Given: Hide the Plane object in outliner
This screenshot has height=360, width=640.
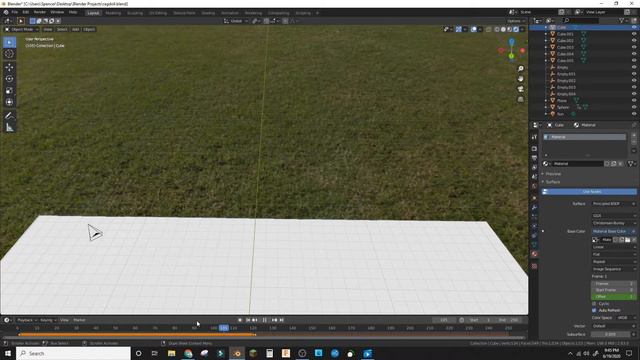Looking at the screenshot, I should tap(634, 100).
